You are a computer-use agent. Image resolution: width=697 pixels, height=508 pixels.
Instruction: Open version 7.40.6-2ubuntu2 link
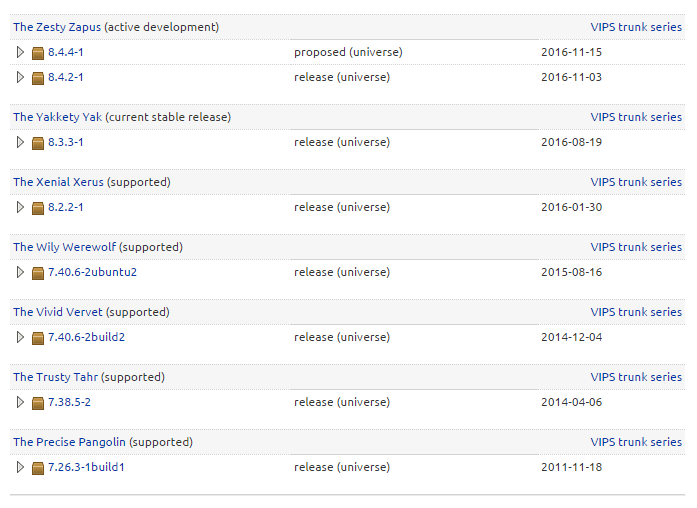(x=92, y=272)
